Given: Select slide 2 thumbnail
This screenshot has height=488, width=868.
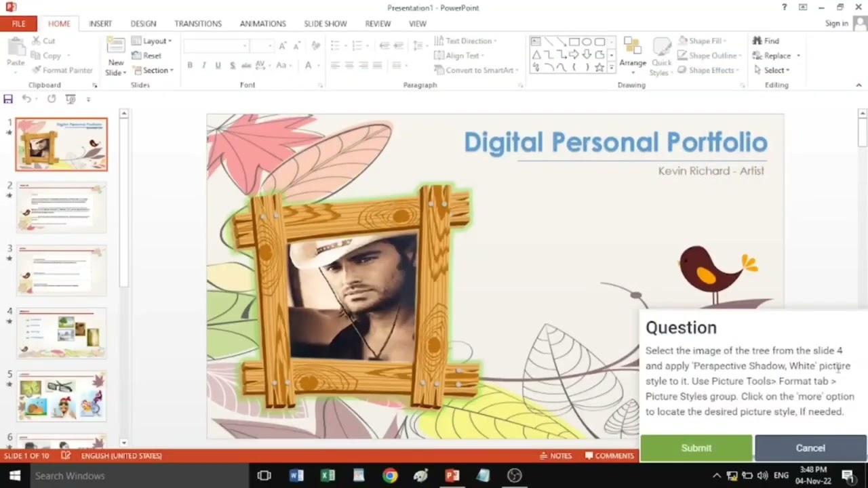Looking at the screenshot, I should click(62, 207).
